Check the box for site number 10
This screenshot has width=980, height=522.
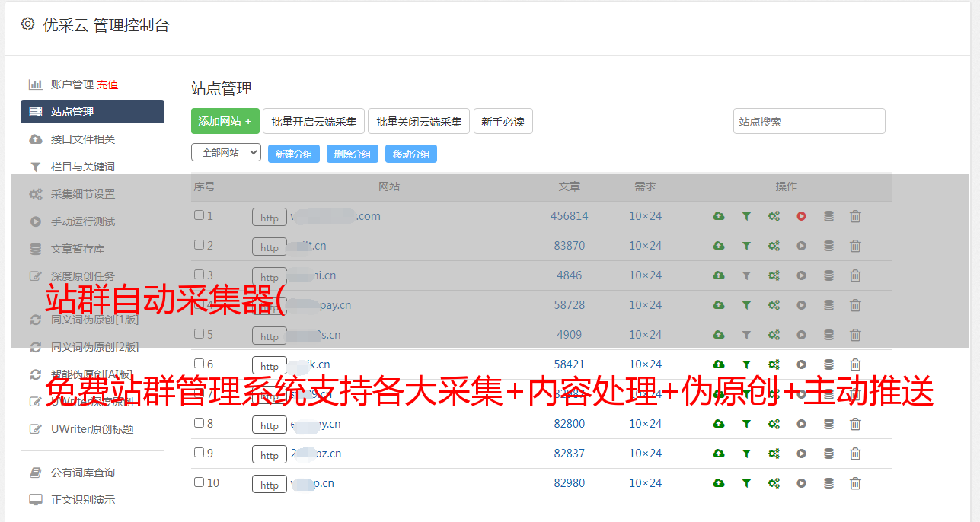(199, 482)
